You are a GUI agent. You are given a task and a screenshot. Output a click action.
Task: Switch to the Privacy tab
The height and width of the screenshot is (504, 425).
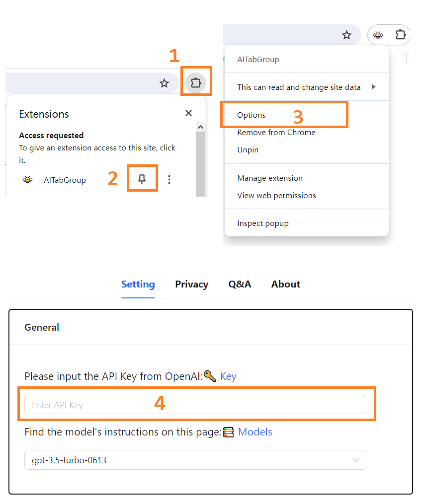point(191,284)
